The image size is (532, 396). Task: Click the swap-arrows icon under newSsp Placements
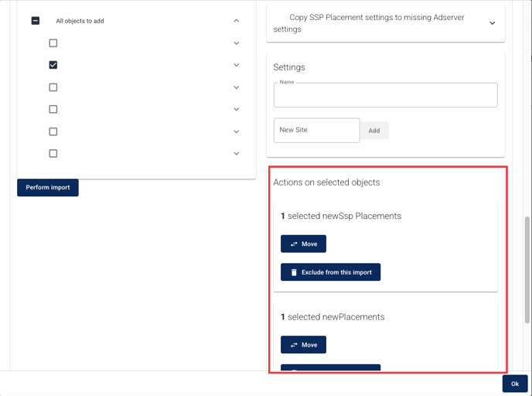click(x=294, y=244)
